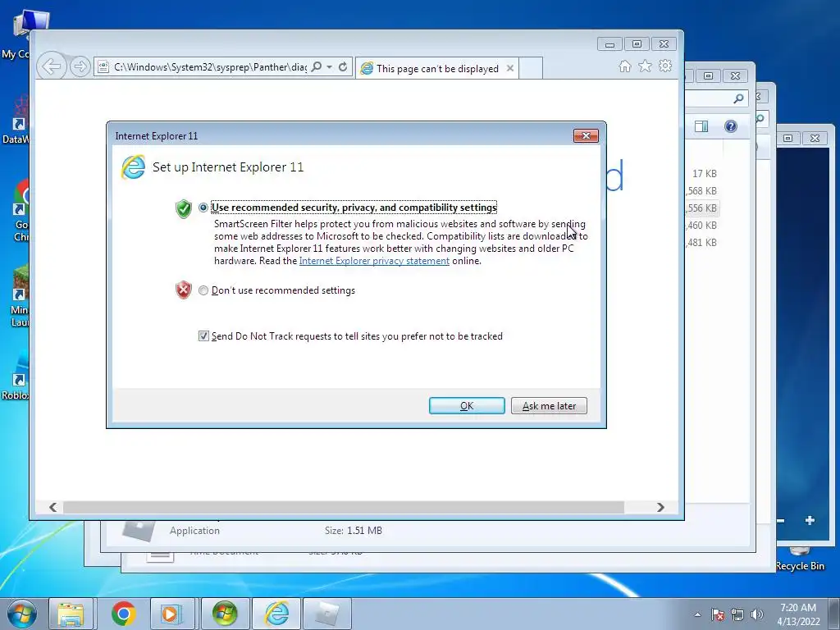Select the 460 KB file size entry
This screenshot has height=630, width=840.
[702, 226]
